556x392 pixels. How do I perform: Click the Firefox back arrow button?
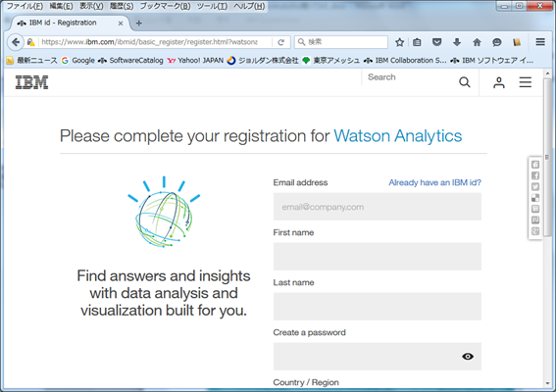[16, 42]
